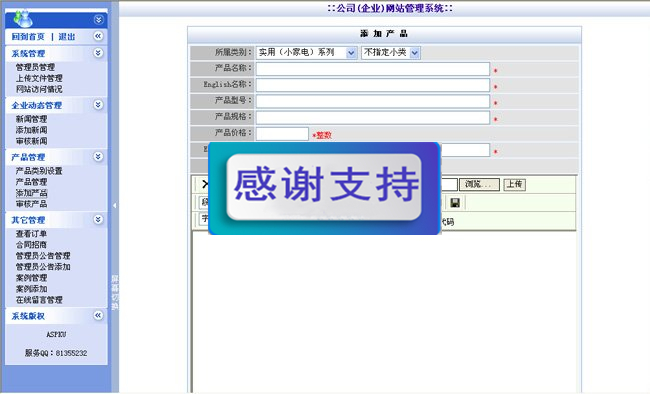Click the 企业动态管理 section title
Viewport: 650px width, 394px height.
point(36,105)
